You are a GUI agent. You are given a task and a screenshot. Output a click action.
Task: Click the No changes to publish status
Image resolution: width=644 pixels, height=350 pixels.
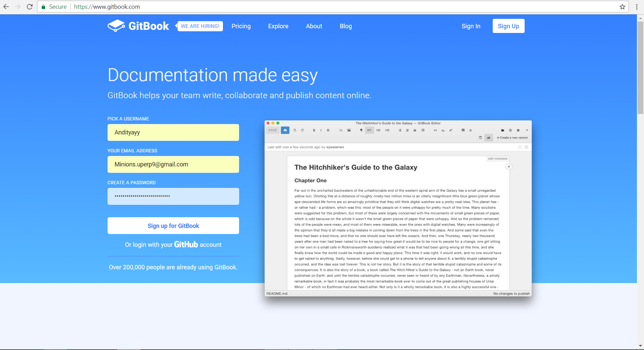pos(512,294)
